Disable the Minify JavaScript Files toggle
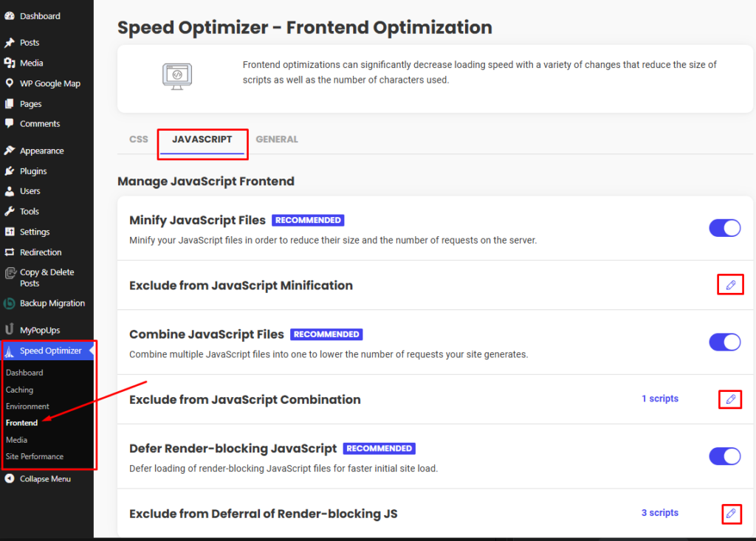This screenshot has width=756, height=541. (724, 228)
